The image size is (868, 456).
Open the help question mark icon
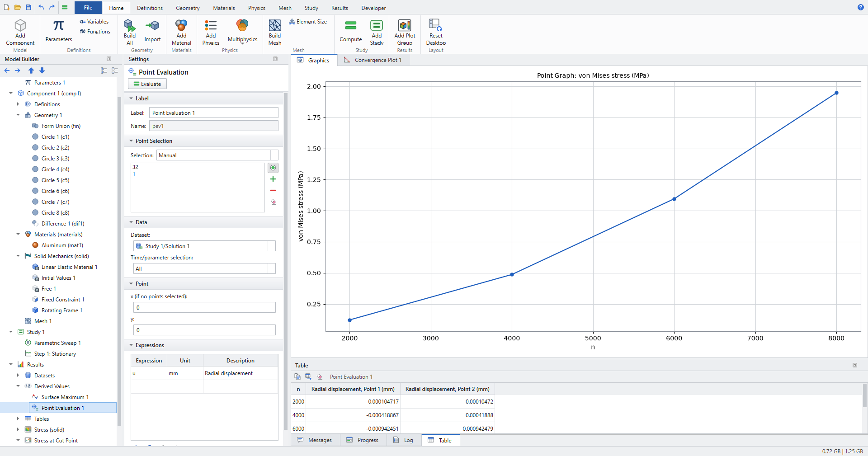(861, 7)
